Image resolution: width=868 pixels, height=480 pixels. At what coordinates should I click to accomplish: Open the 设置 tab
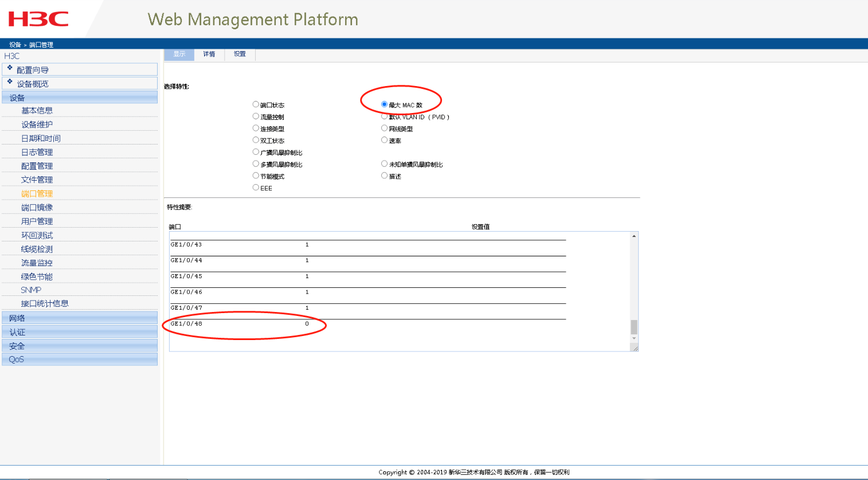coord(240,54)
